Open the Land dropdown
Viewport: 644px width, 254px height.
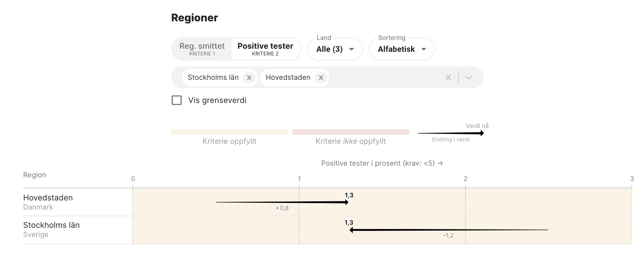[x=335, y=49]
